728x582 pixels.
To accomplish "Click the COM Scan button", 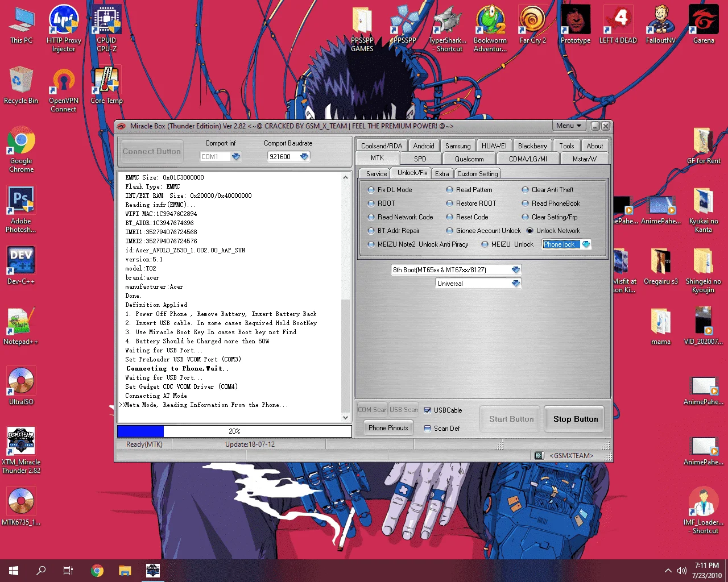I will click(x=373, y=410).
